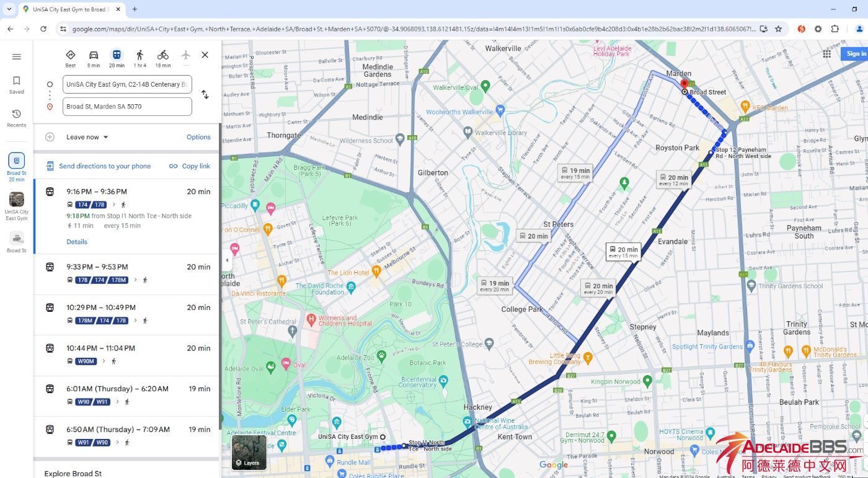
Task: Choose the 20 min every 12 min route label
Action: [x=674, y=180]
